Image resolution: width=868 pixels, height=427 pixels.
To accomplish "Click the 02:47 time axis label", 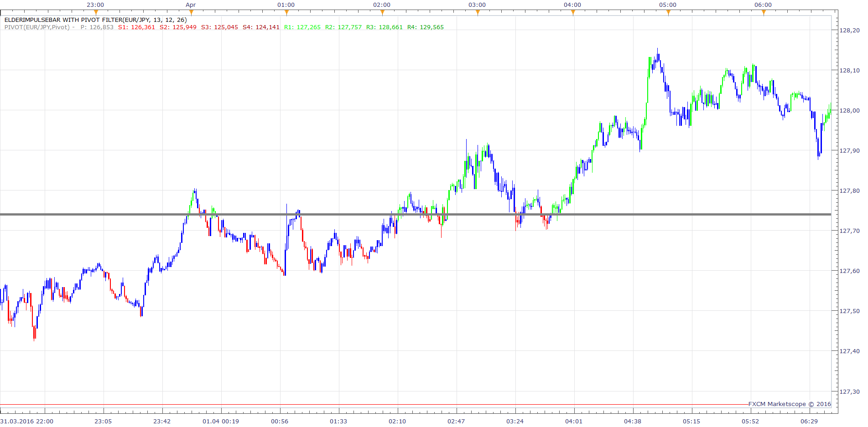I will [x=456, y=421].
